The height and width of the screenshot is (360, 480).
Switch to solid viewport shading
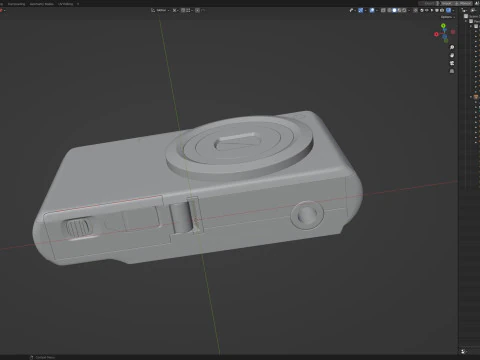click(x=394, y=10)
